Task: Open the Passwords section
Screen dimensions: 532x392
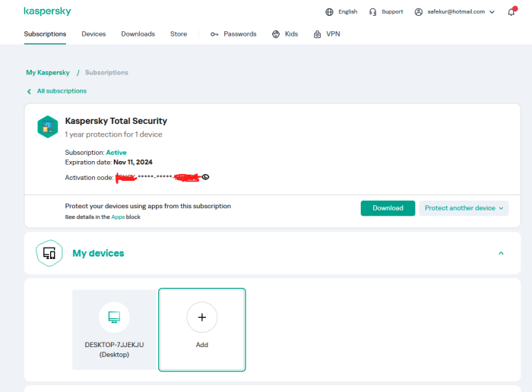Action: [x=233, y=34]
